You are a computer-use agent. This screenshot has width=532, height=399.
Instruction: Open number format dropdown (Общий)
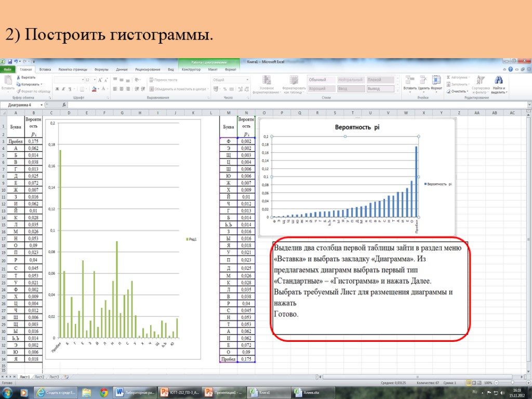click(x=247, y=80)
